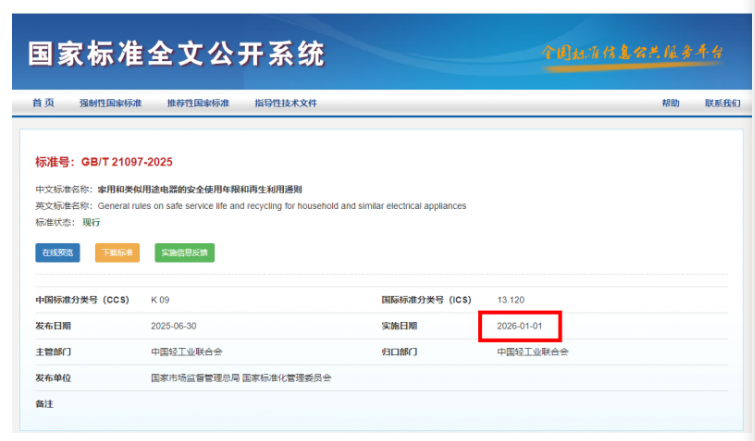
Task: Click the 联系我们 contact link
Action: tap(722, 103)
